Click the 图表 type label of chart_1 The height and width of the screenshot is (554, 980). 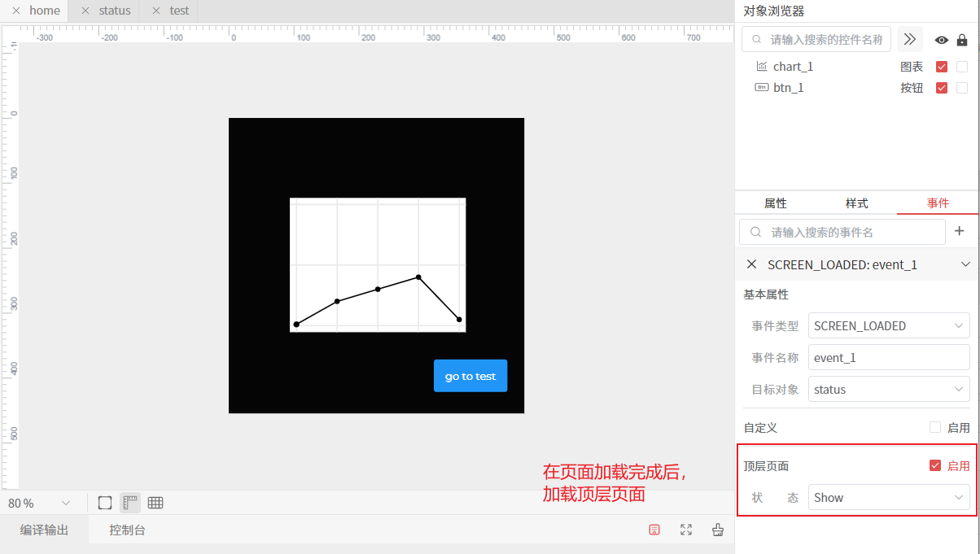pyautogui.click(x=912, y=67)
